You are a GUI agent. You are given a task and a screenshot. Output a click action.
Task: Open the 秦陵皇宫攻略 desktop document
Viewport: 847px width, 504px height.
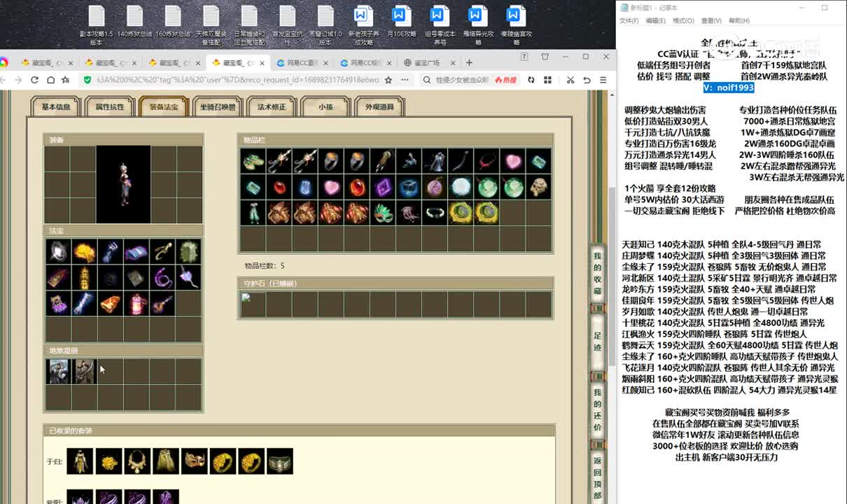pyautogui.click(x=517, y=24)
